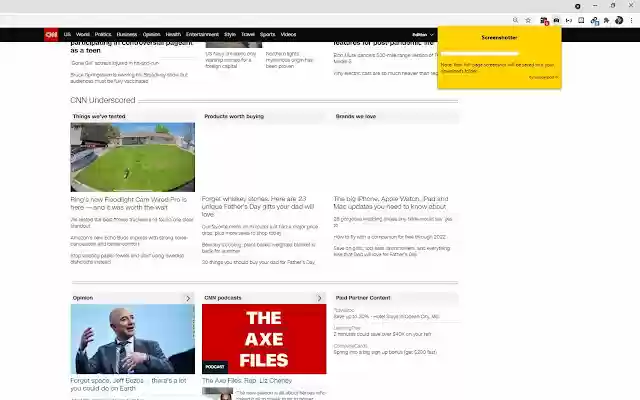This screenshot has width=640, height=400.
Task: Open the reading list panel icon
Action: point(581,20)
